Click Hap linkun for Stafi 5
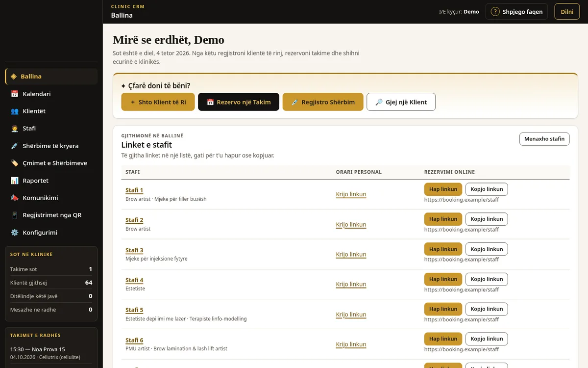Image resolution: width=588 pixels, height=368 pixels. point(443,309)
